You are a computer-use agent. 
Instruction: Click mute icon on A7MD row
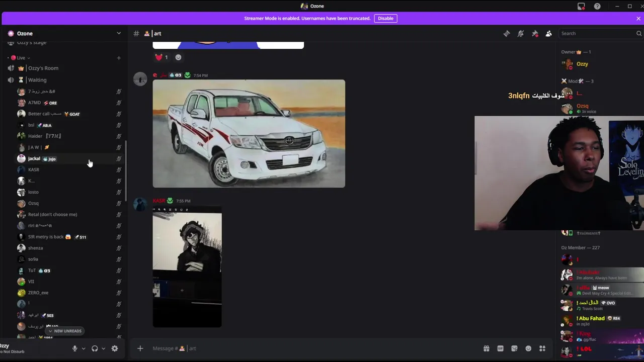(x=119, y=103)
